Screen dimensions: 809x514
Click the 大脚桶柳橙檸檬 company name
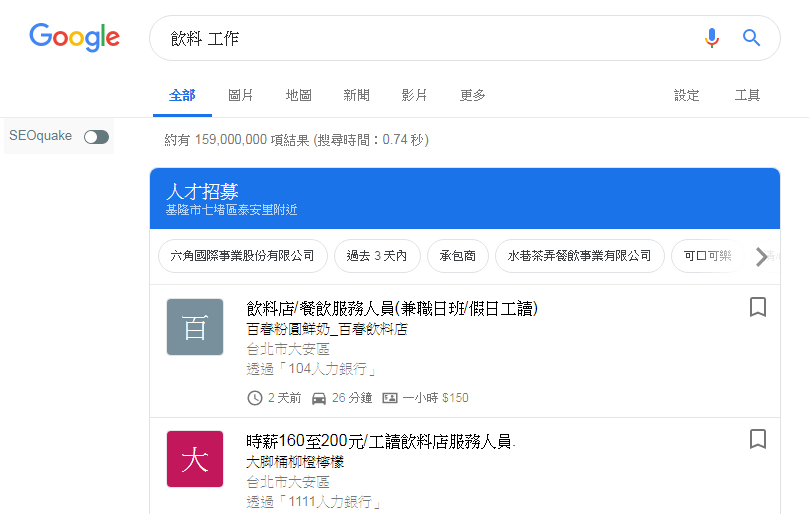click(295, 462)
